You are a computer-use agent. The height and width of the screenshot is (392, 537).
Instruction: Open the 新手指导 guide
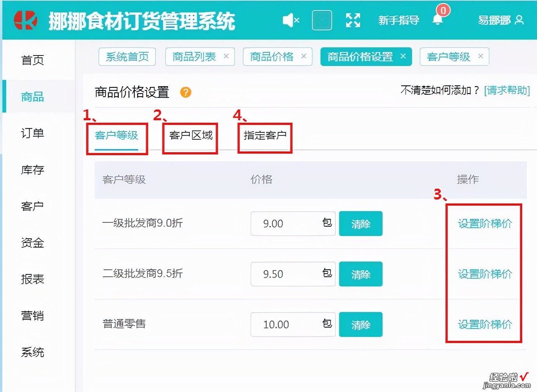click(398, 20)
